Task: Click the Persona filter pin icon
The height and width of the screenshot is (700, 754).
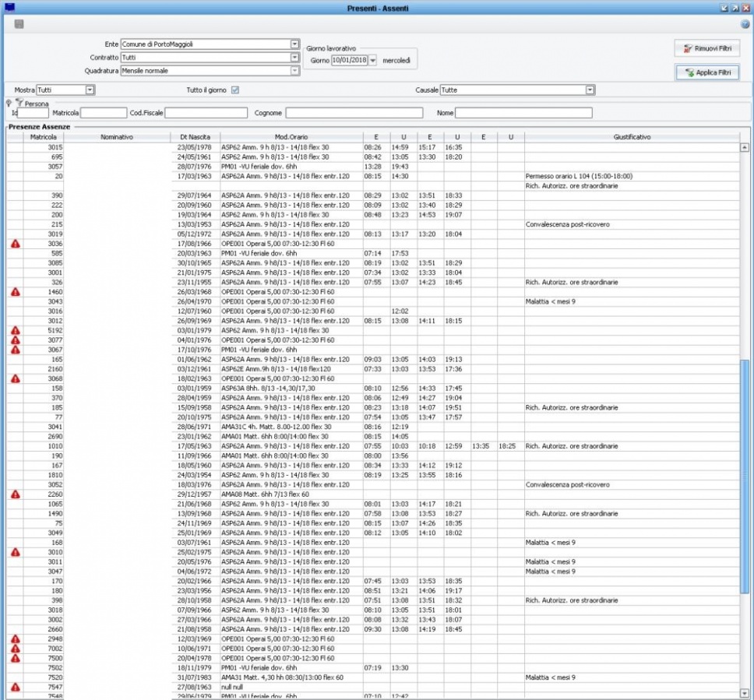Action: pos(9,103)
